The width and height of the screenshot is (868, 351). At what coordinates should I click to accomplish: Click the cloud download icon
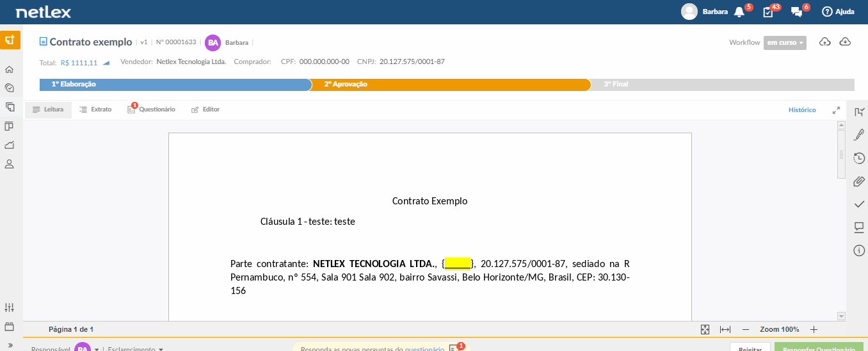[x=845, y=42]
